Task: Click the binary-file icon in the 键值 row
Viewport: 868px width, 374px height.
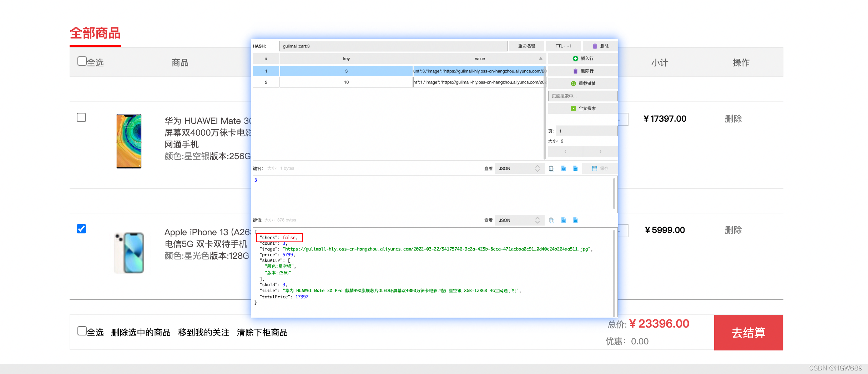Action: click(575, 220)
